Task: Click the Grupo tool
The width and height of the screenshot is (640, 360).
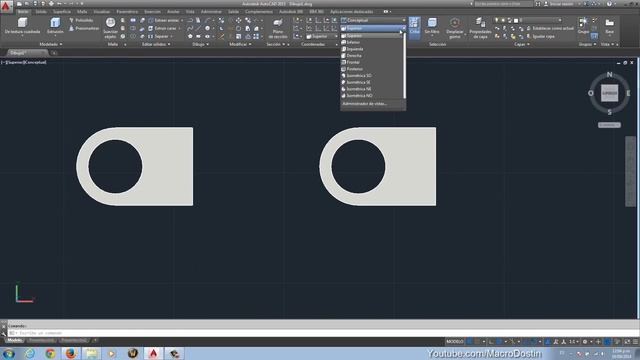Action: click(583, 25)
